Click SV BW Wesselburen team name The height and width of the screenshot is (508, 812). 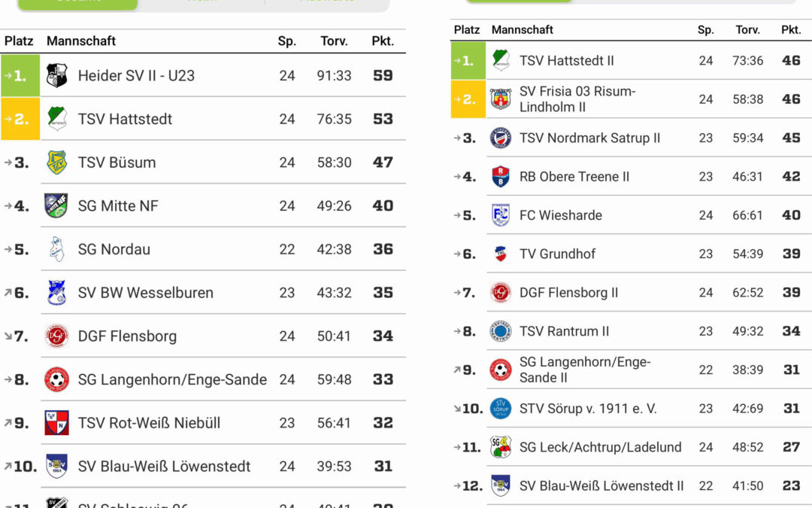(x=146, y=293)
